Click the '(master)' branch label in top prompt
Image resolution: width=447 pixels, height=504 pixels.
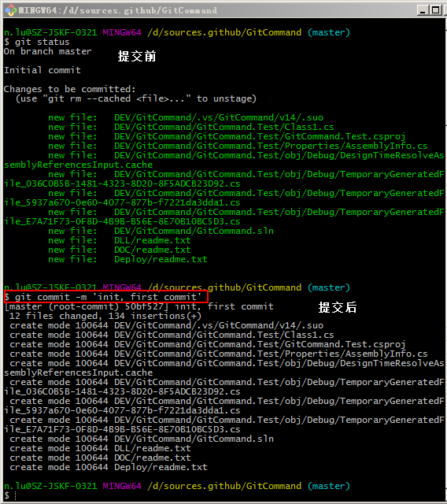(329, 33)
